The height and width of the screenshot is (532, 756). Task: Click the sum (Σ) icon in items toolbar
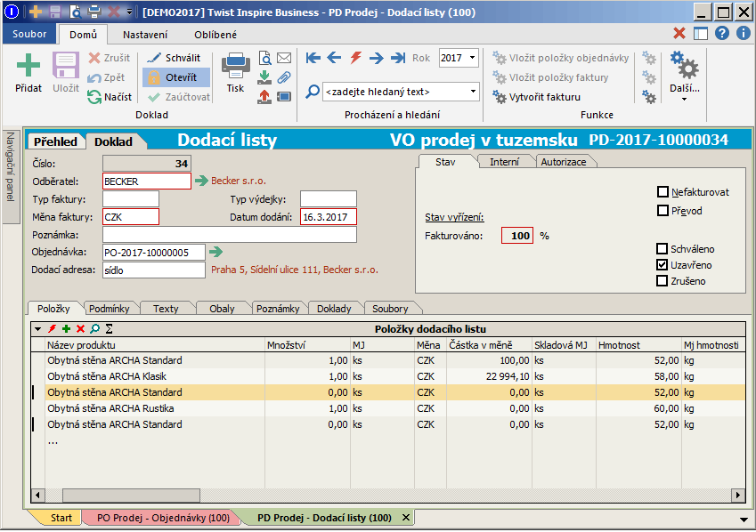[x=109, y=328]
